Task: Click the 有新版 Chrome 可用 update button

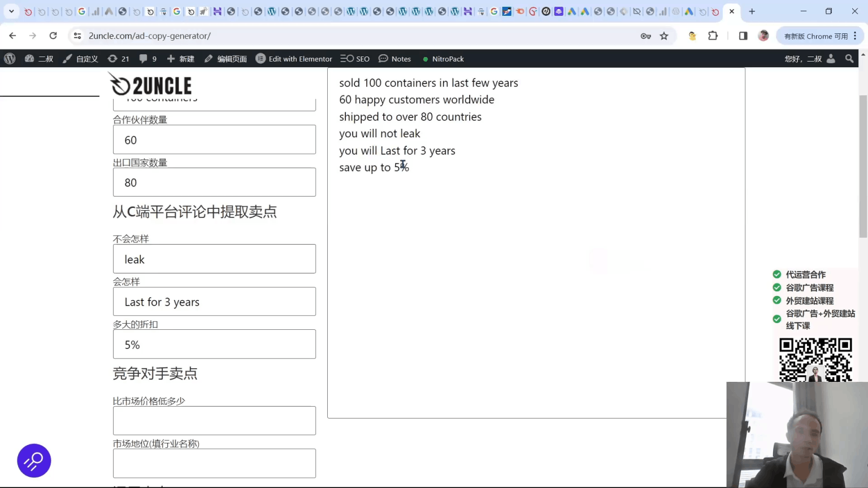Action: (816, 35)
